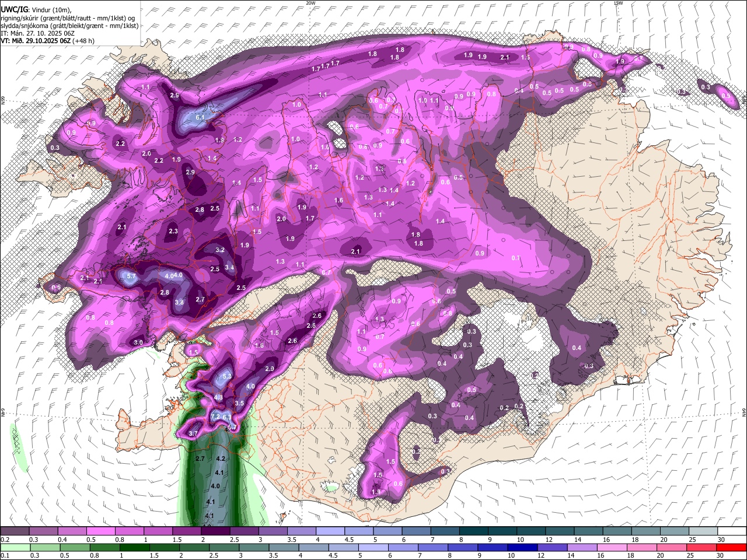Click the map value 2.3
The height and width of the screenshot is (560, 747).
[x=173, y=232]
